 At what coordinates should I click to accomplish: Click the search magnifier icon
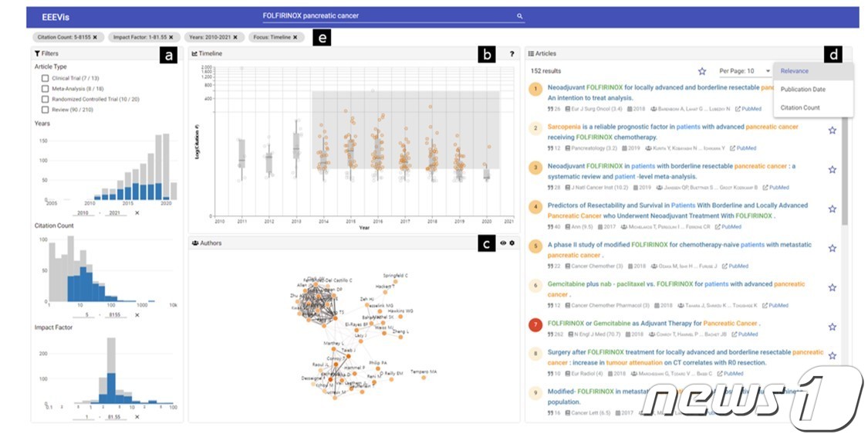click(x=520, y=16)
